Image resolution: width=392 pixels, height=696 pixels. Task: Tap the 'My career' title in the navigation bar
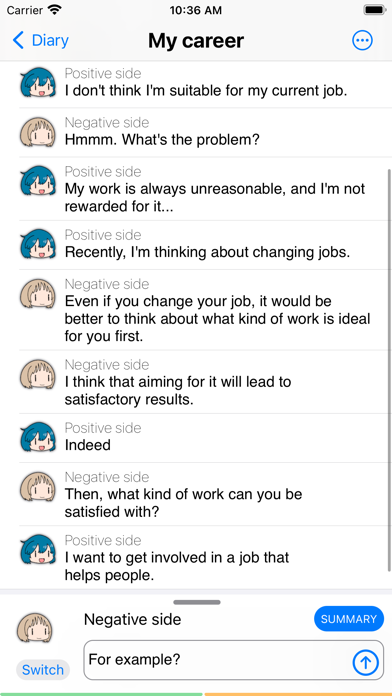point(196,41)
